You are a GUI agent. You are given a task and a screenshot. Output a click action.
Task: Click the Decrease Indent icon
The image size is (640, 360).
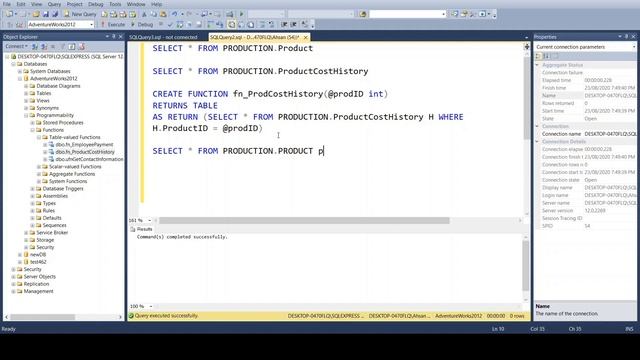point(284,24)
